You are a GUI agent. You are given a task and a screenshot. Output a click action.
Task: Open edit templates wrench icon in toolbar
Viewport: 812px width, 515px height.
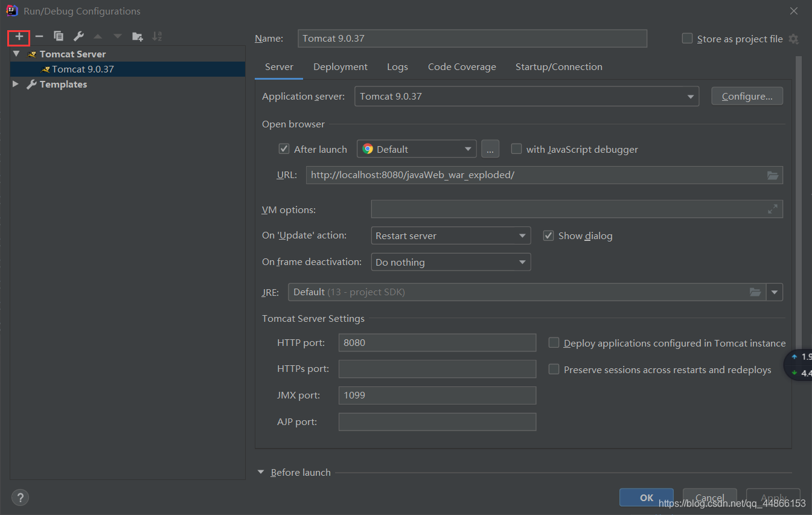78,37
